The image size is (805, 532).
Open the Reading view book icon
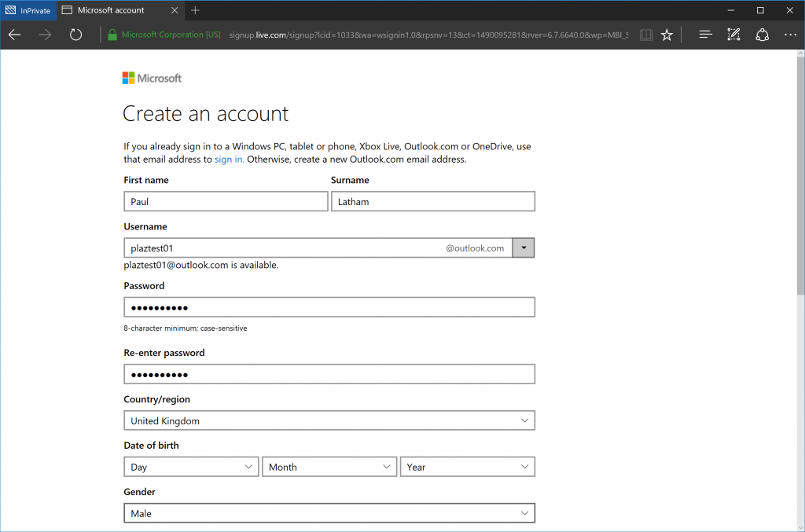[645, 35]
